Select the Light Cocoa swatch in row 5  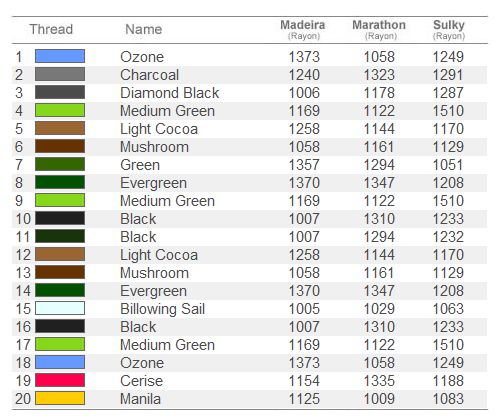click(x=60, y=128)
